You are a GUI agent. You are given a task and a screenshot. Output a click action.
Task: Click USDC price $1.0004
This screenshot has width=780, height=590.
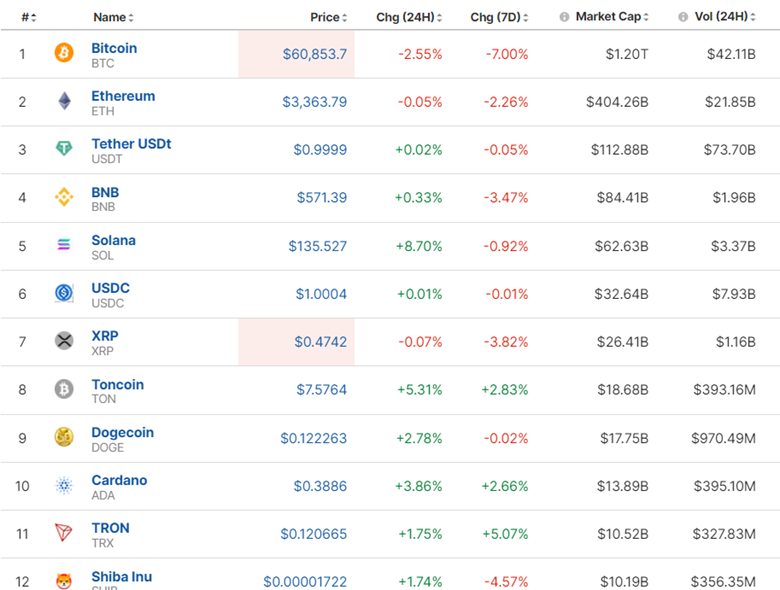click(321, 294)
